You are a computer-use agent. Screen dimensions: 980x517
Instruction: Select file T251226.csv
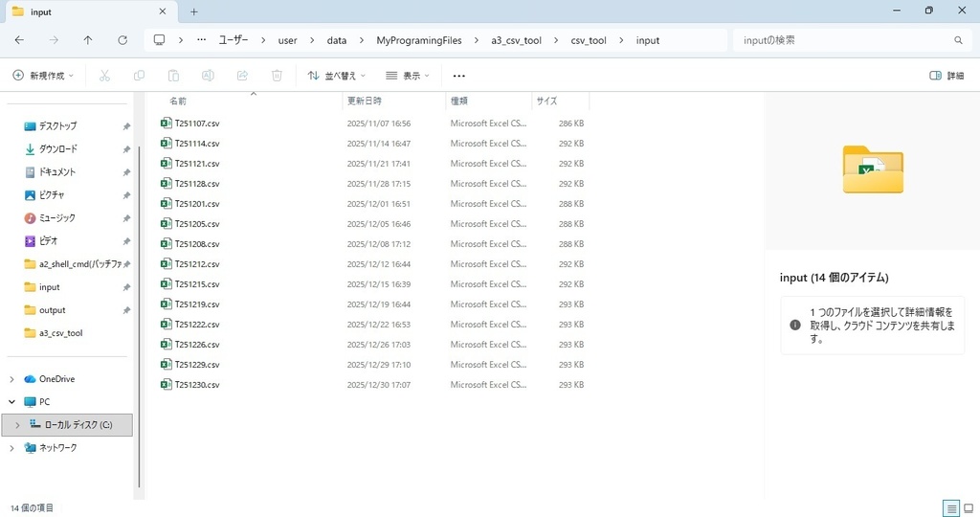pos(197,344)
